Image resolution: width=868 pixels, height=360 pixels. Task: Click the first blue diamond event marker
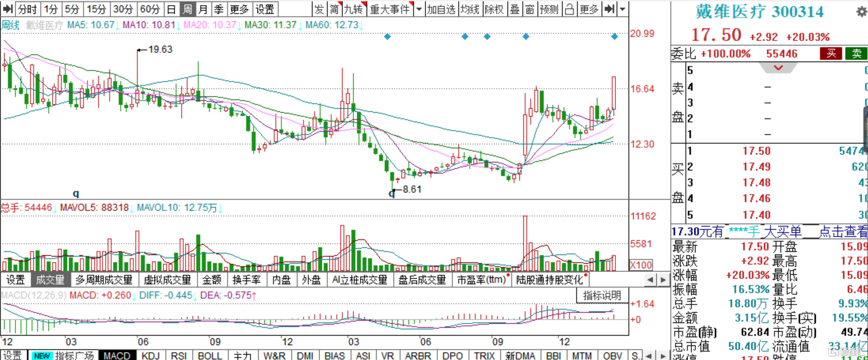click(387, 36)
